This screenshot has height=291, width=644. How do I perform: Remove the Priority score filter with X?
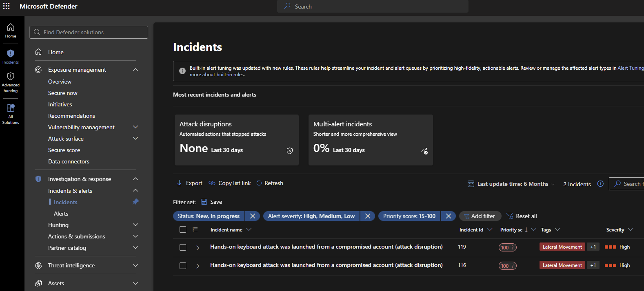coord(449,216)
